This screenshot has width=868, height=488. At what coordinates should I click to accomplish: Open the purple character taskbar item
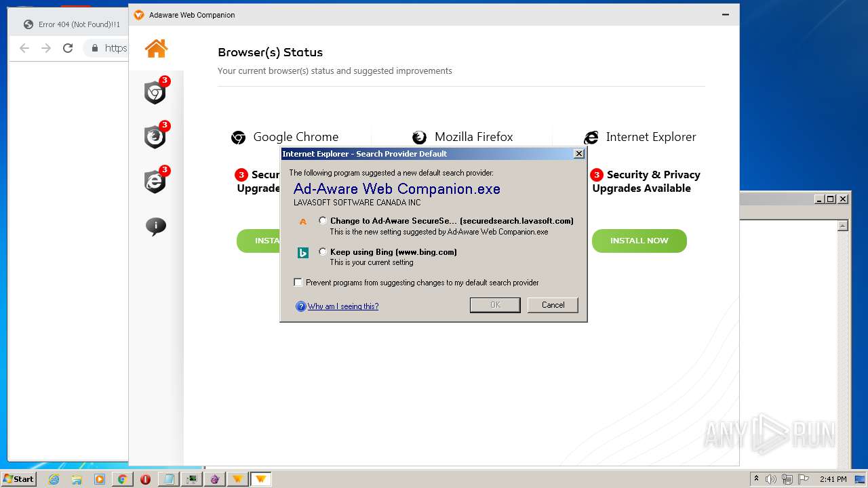coord(215,479)
